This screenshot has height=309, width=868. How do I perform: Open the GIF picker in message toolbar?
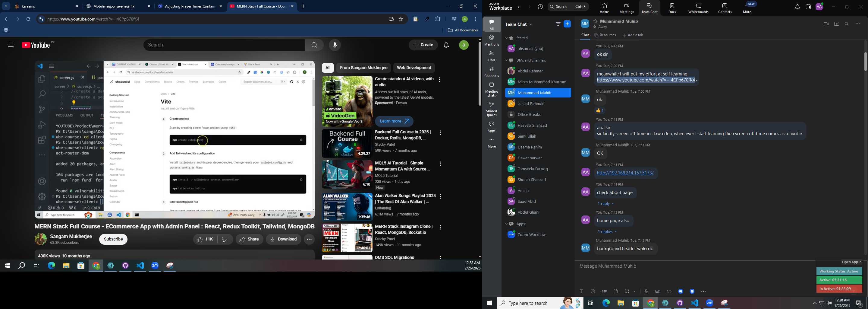[604, 291]
